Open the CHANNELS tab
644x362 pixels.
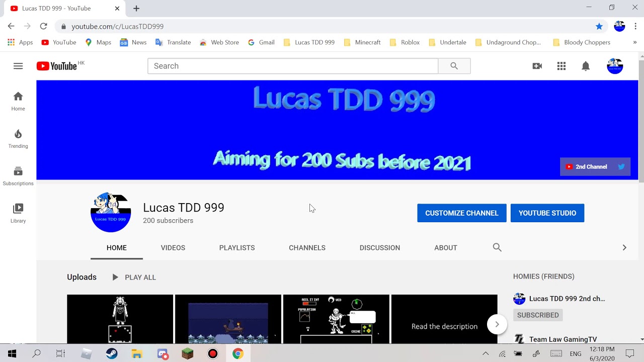click(x=307, y=248)
